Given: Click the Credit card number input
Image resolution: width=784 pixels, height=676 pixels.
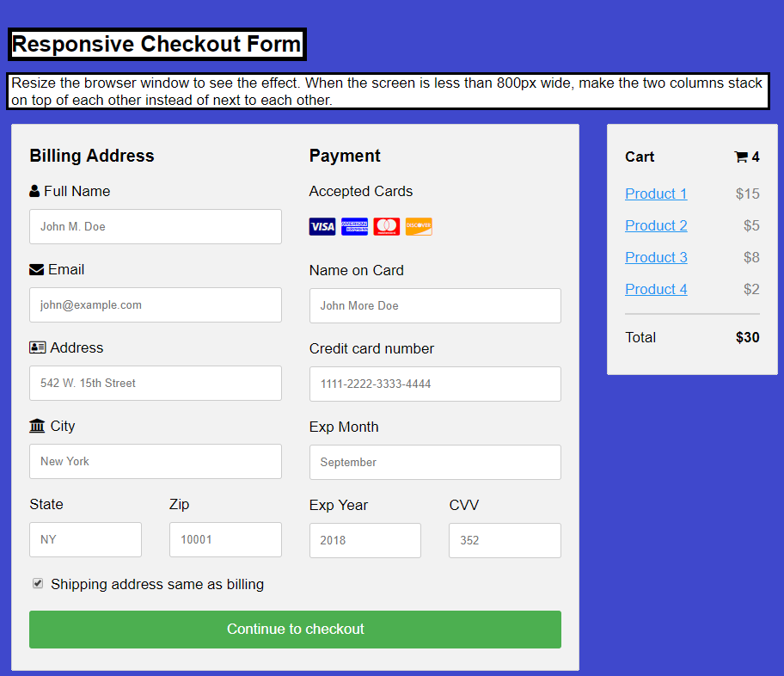Looking at the screenshot, I should coord(435,384).
